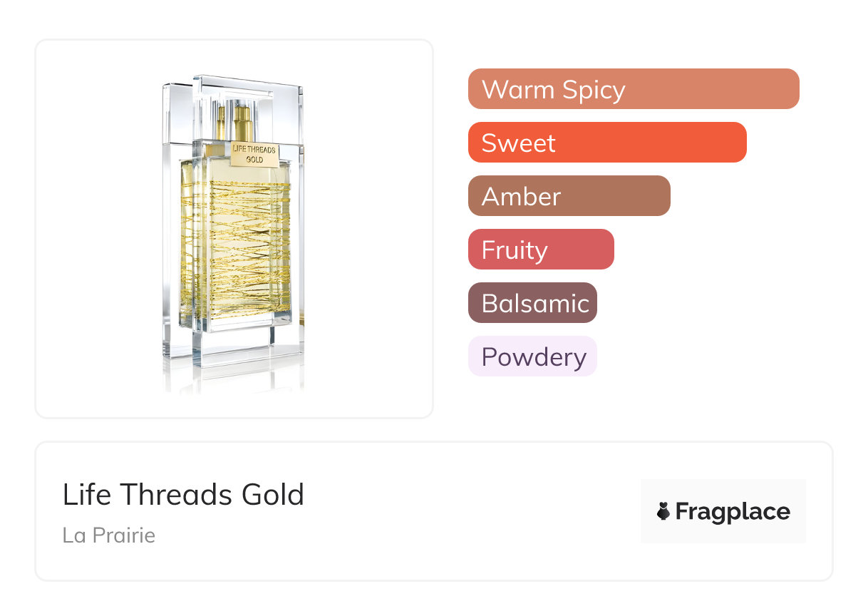Viewport: 868px width, 616px height.
Task: Select the Sweet accord bar
Action: pyautogui.click(x=606, y=143)
